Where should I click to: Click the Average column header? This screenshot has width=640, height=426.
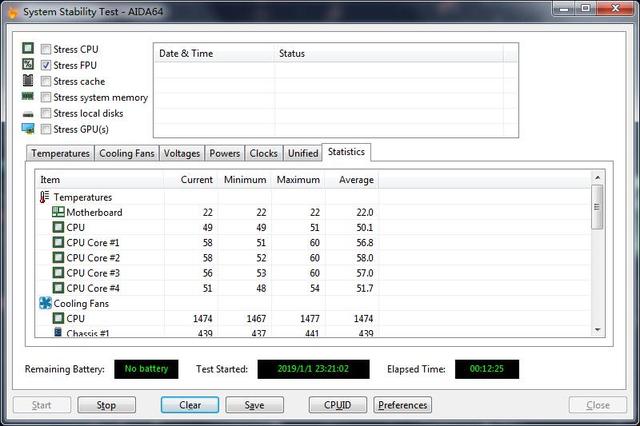pyautogui.click(x=351, y=180)
